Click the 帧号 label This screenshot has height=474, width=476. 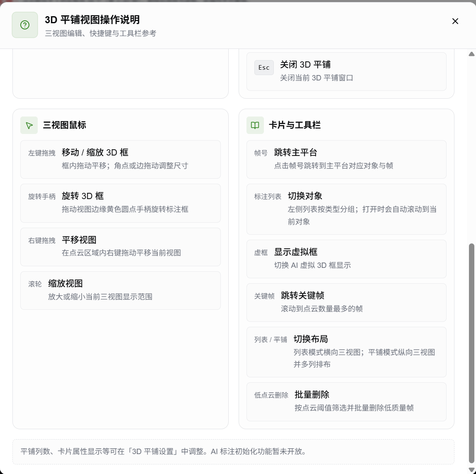tap(261, 153)
